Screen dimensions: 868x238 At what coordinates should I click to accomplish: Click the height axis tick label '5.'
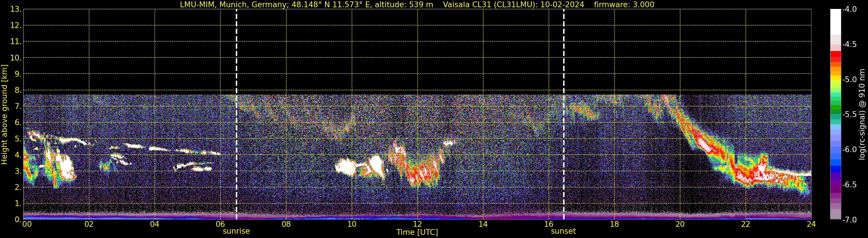pos(18,139)
